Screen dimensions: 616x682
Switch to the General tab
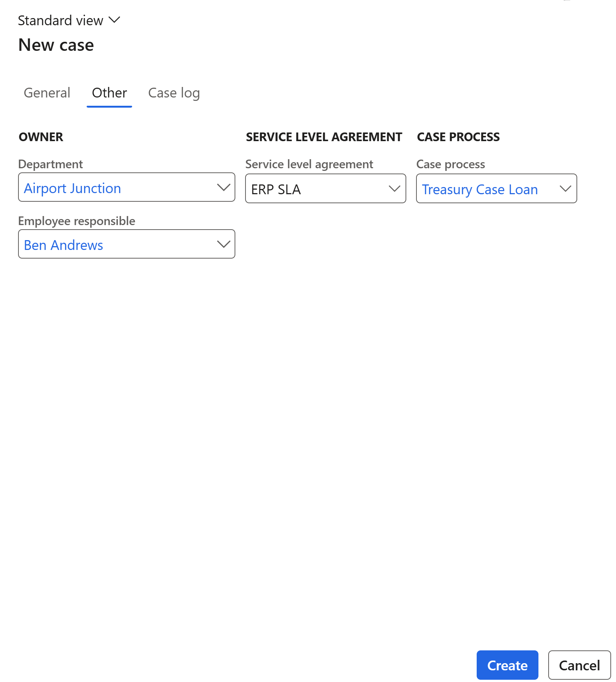pos(47,93)
